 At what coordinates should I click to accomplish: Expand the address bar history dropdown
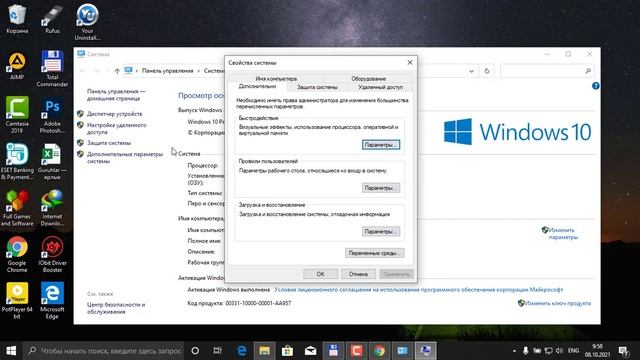[x=471, y=71]
